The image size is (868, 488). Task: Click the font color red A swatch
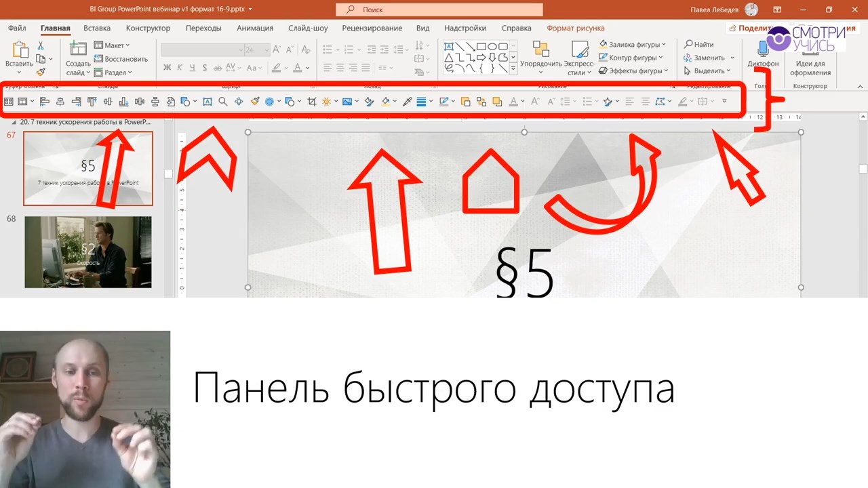(297, 68)
